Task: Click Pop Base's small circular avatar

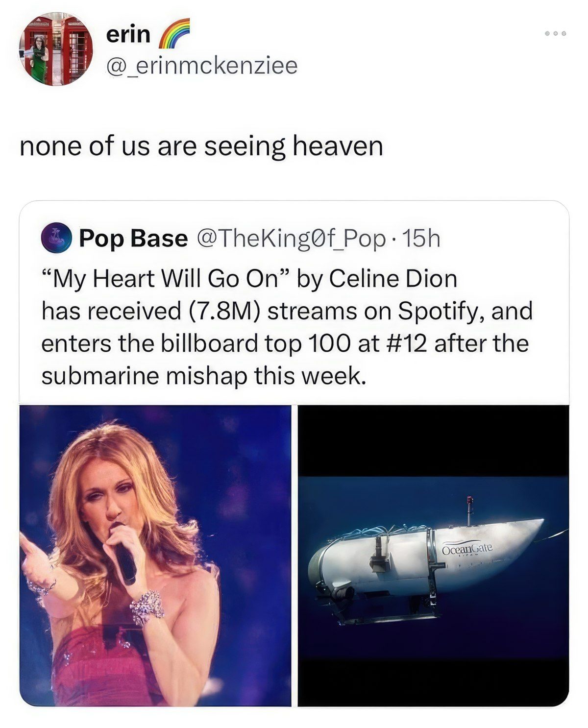Action: 57,239
